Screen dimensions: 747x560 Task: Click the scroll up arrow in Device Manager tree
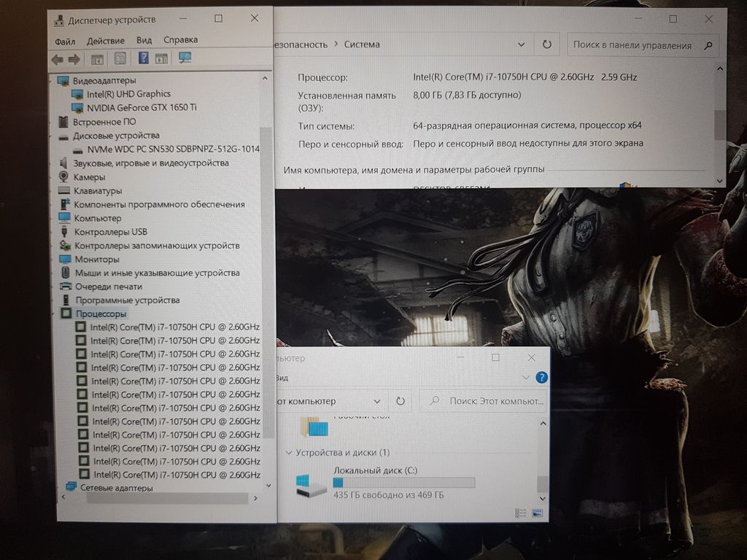pyautogui.click(x=265, y=78)
